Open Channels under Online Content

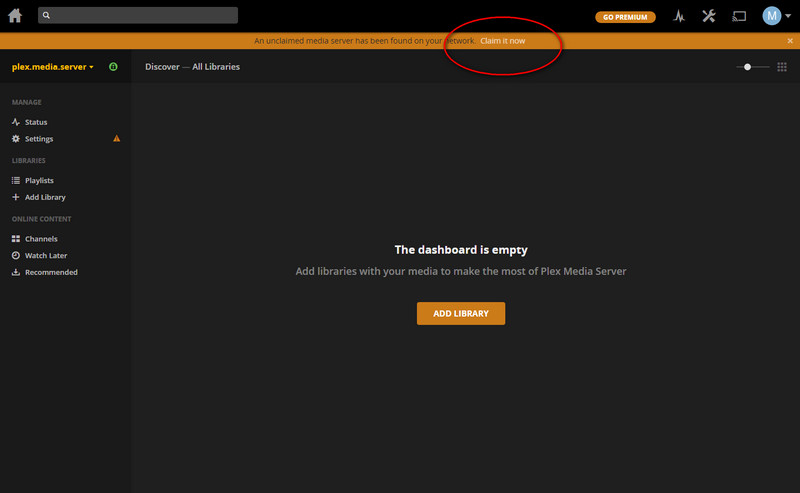[35, 239]
